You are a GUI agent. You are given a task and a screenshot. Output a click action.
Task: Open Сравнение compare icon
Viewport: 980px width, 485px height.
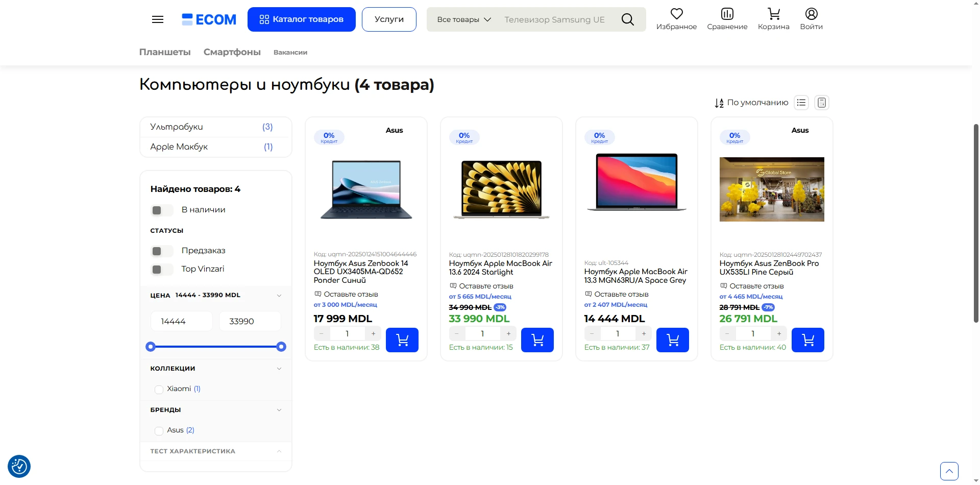[727, 14]
